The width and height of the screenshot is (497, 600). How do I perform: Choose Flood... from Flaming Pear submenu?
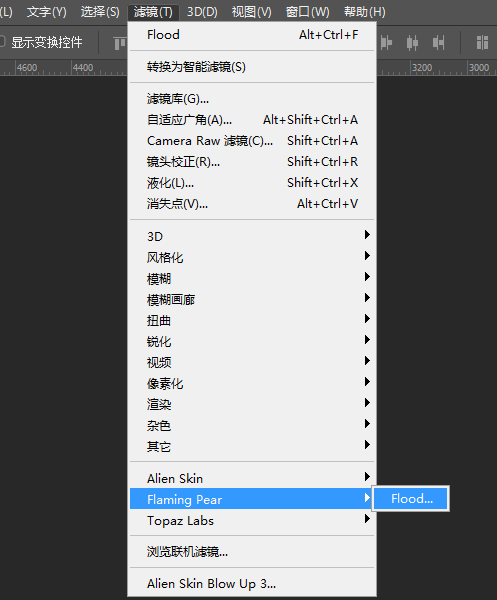tap(411, 499)
